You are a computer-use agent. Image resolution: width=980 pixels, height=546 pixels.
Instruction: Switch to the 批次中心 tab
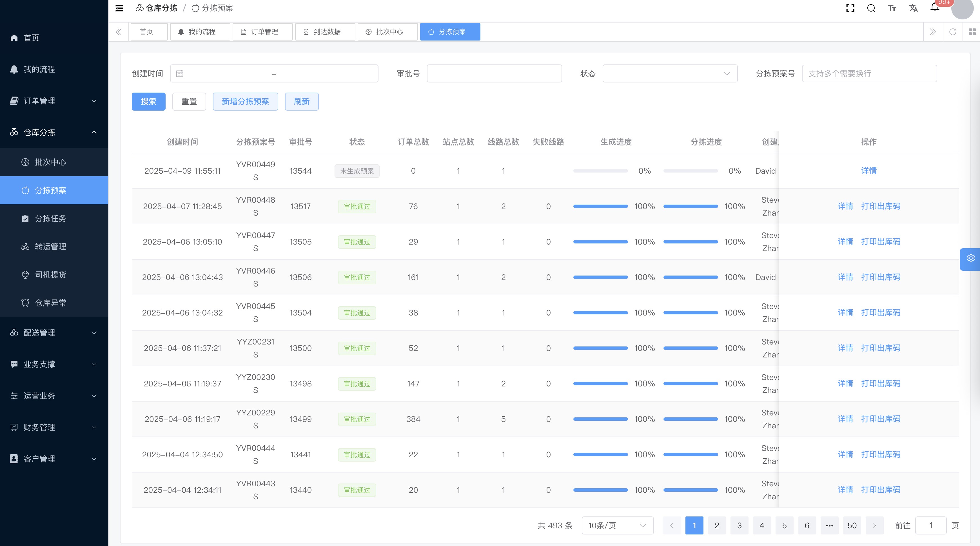click(388, 32)
